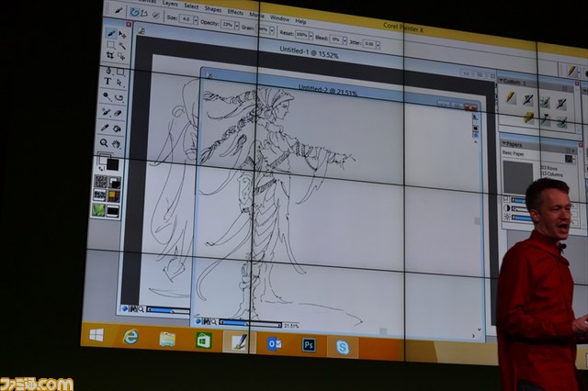The height and width of the screenshot is (391, 588).
Task: Enable Freehand Strokes mode
Action: click(134, 13)
